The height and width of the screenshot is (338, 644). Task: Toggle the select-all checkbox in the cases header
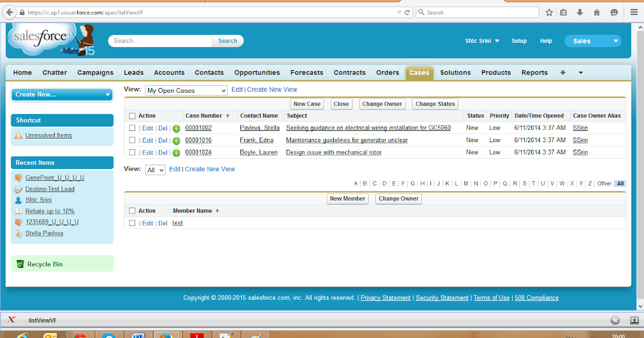point(132,115)
